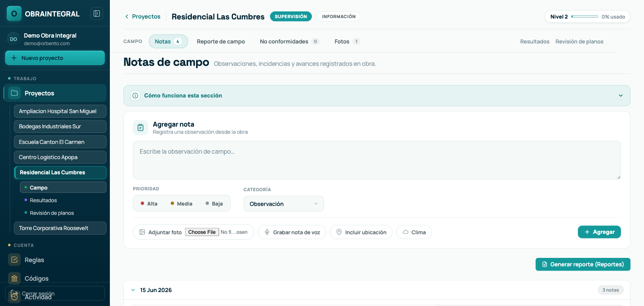Image resolution: width=644 pixels, height=306 pixels.
Task: Click the Proyectos folder icon
Action: point(14,93)
